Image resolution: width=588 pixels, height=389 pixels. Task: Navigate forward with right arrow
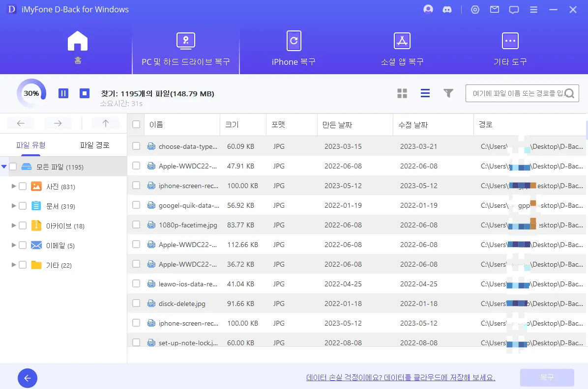pyautogui.click(x=58, y=123)
